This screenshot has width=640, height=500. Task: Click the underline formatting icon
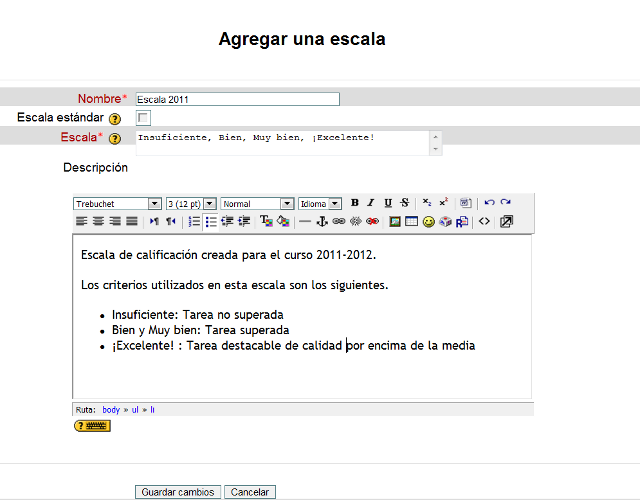point(388,203)
